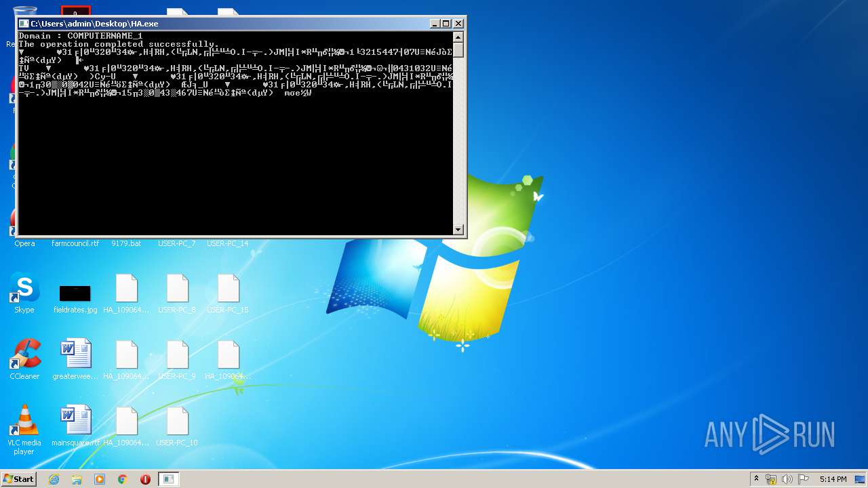Show hidden system tray icons

pyautogui.click(x=756, y=479)
